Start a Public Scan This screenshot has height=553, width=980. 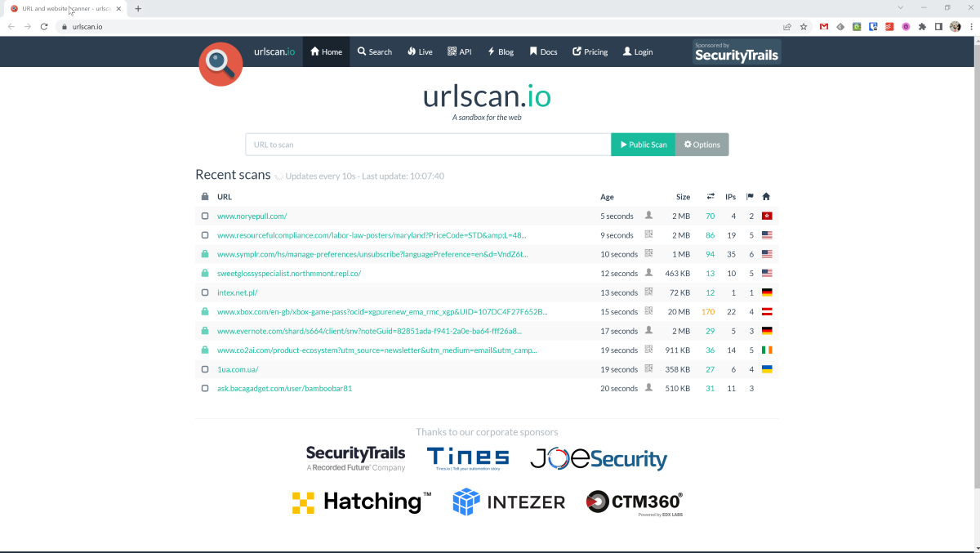[644, 145]
